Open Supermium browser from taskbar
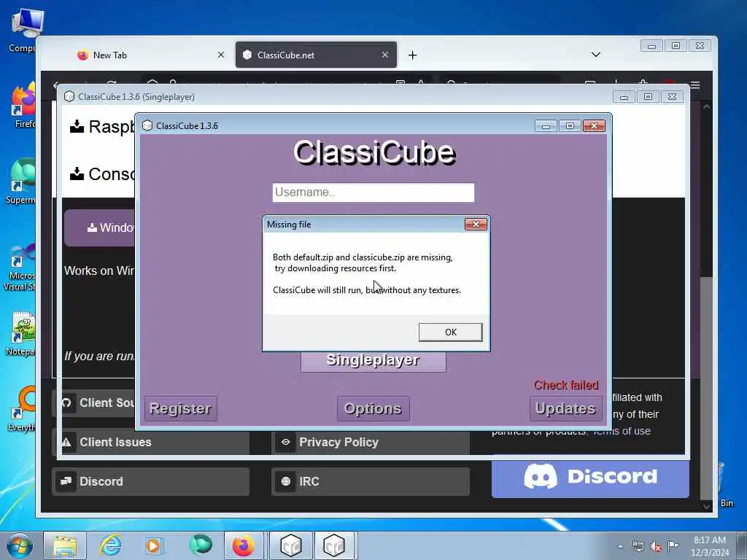Image resolution: width=747 pixels, height=560 pixels. [x=200, y=545]
